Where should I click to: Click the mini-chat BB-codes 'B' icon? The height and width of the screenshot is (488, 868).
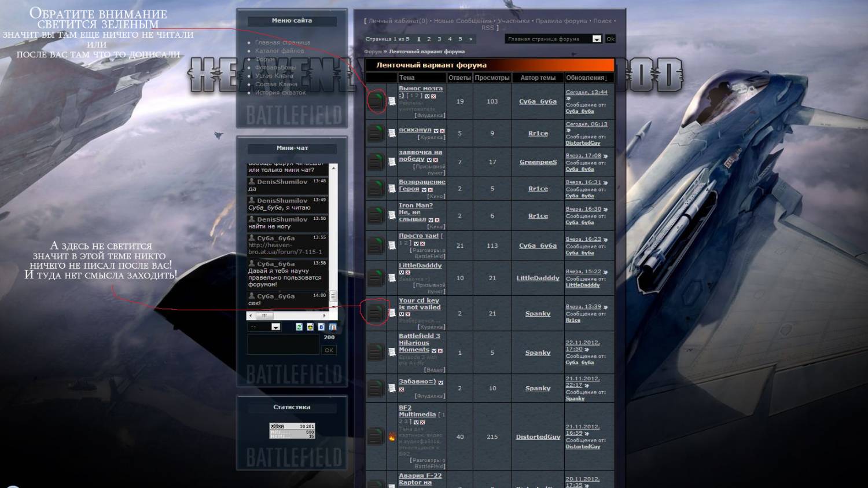pos(321,327)
